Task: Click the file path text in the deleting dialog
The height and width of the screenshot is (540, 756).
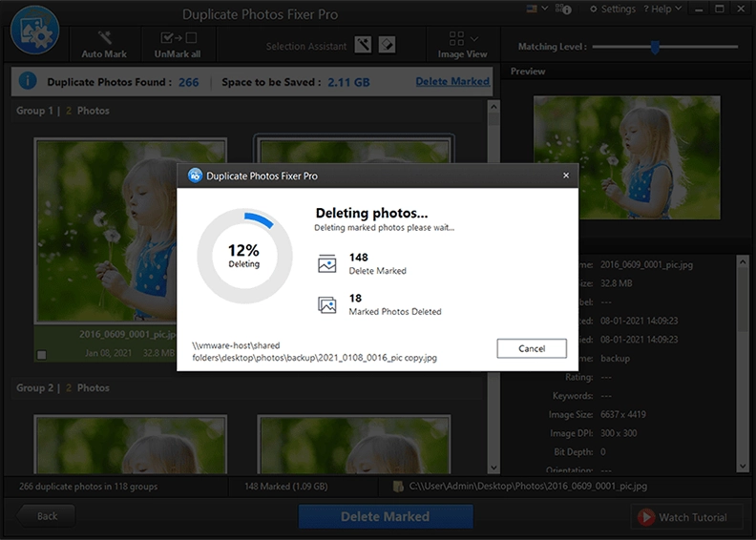Action: (314, 352)
